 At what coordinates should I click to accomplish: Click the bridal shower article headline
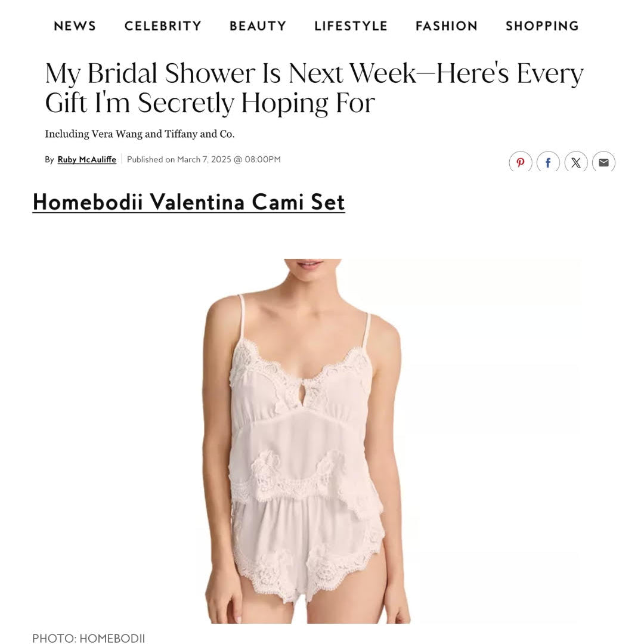tap(314, 88)
